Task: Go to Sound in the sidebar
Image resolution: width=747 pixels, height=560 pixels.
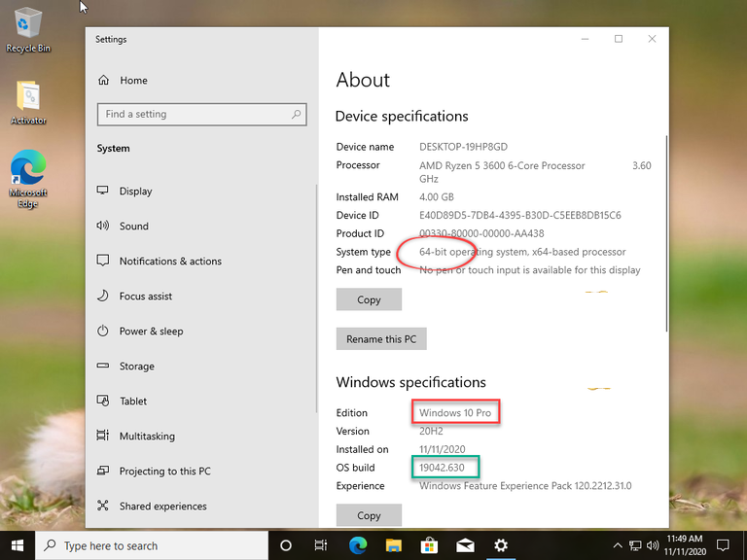Action: pyautogui.click(x=134, y=226)
